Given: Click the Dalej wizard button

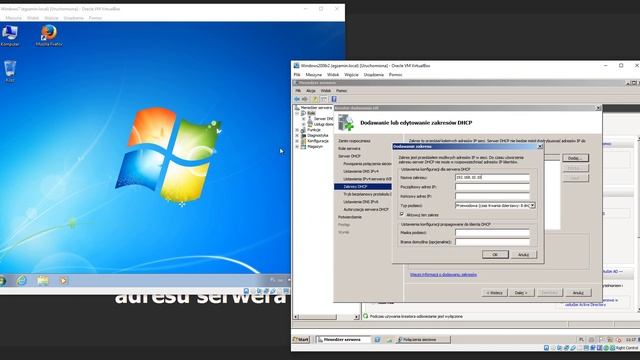Looking at the screenshot, I should pos(521,293).
